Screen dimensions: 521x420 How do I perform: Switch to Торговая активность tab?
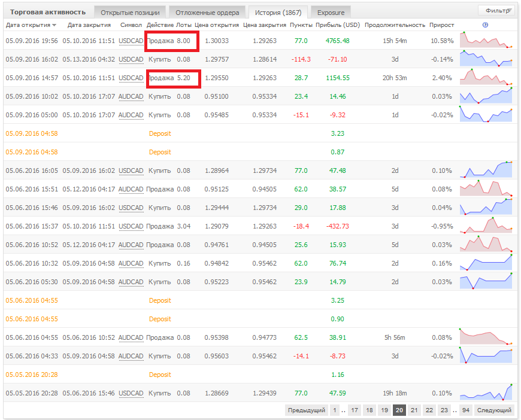pos(47,13)
